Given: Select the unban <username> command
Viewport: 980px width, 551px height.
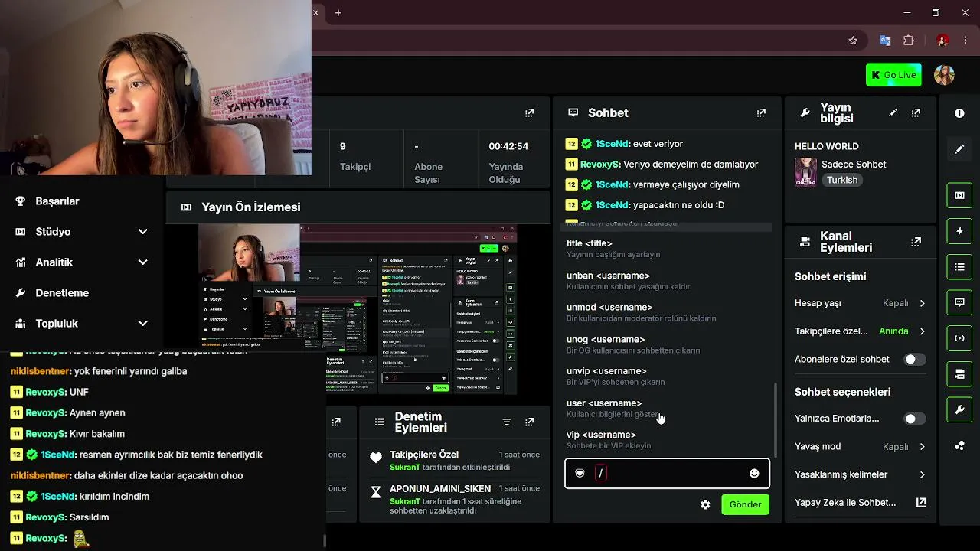Looking at the screenshot, I should (667, 281).
